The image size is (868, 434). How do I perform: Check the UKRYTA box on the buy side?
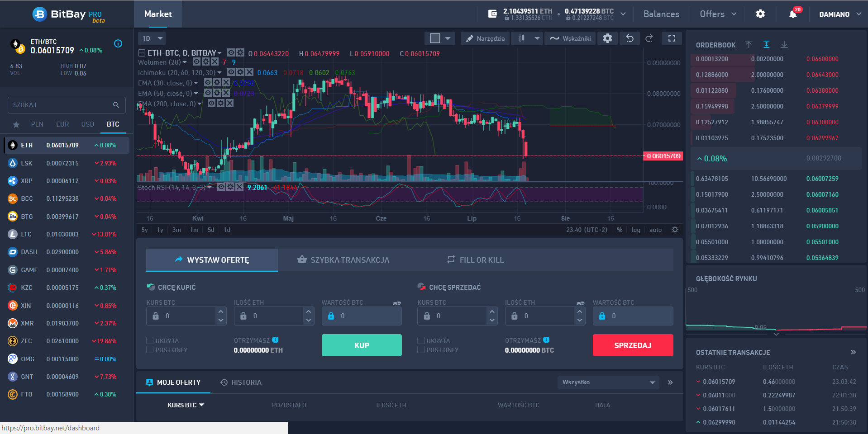[150, 340]
